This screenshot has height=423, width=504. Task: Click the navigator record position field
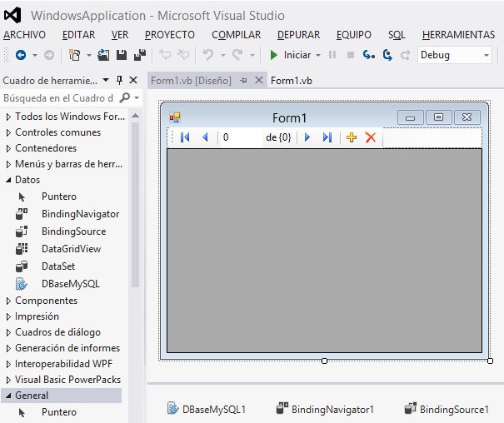[x=241, y=137]
